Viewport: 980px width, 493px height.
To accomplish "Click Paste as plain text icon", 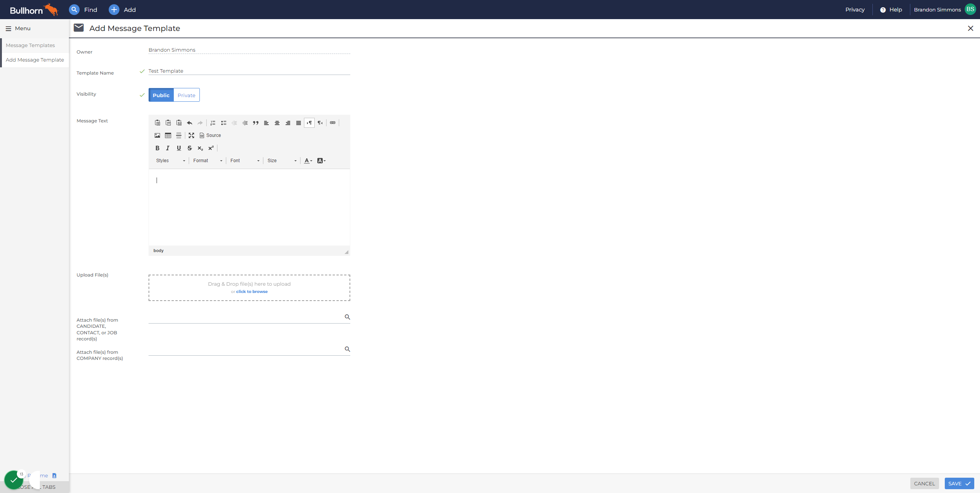I will click(168, 123).
